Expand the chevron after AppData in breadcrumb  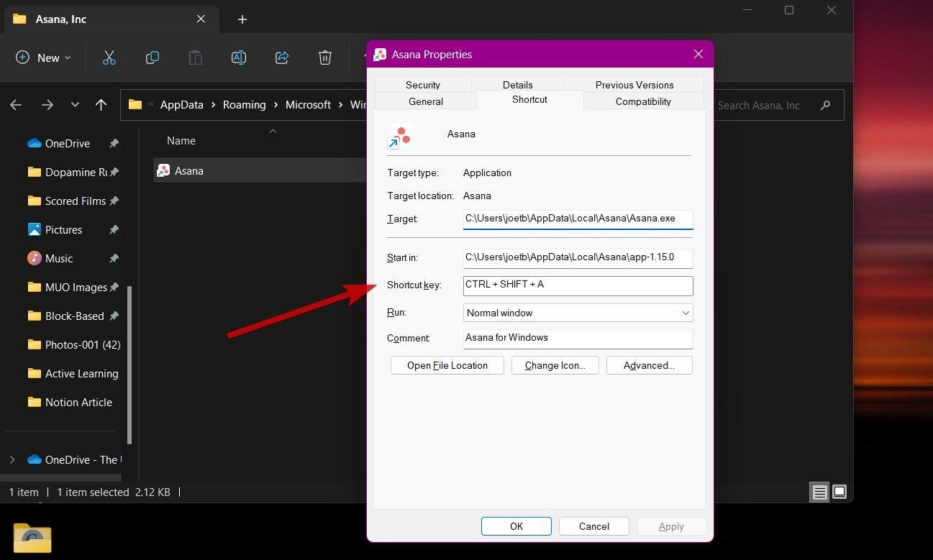(213, 105)
